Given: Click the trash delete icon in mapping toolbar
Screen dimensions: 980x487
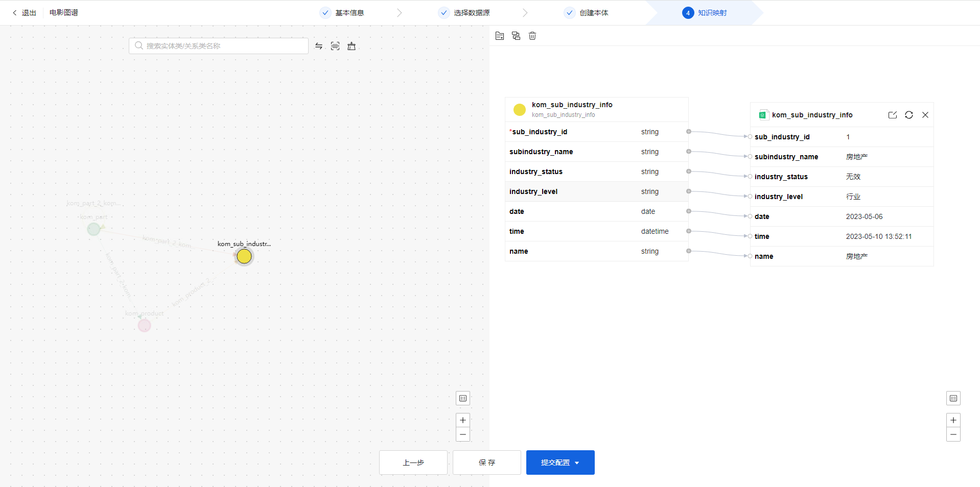Looking at the screenshot, I should click(x=532, y=36).
